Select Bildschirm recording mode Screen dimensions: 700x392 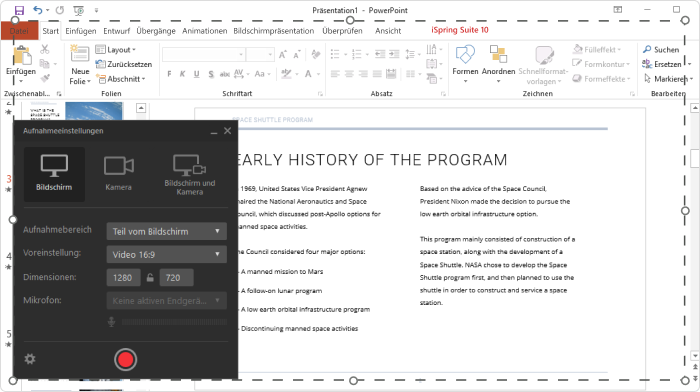pyautogui.click(x=54, y=174)
